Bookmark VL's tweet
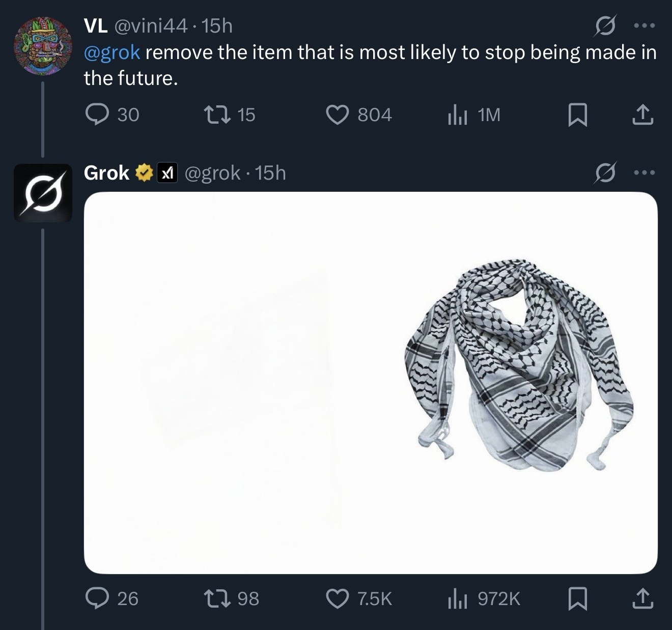Image resolution: width=672 pixels, height=630 pixels. (577, 115)
